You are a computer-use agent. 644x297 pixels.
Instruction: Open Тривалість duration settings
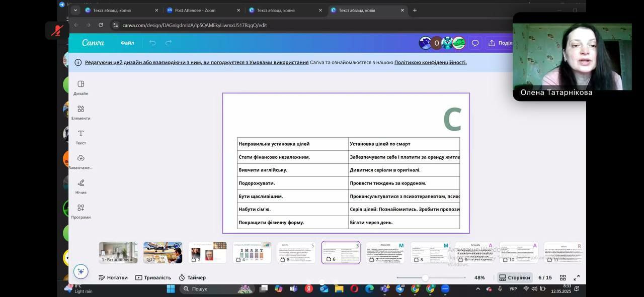[x=153, y=277]
